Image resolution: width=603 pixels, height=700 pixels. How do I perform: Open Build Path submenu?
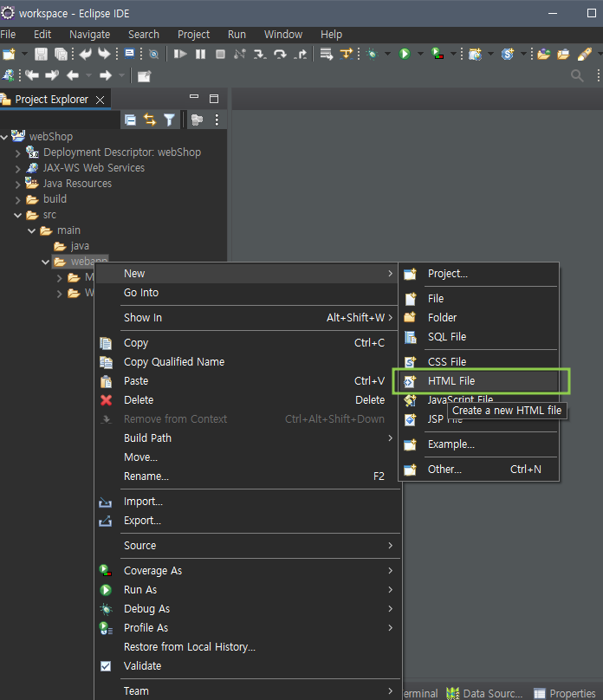[247, 438]
